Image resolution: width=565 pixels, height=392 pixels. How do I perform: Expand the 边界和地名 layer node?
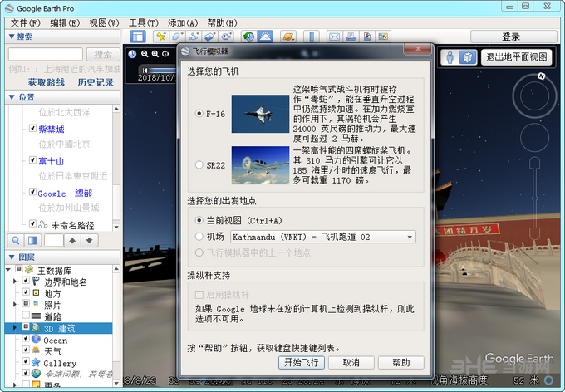tap(15, 281)
